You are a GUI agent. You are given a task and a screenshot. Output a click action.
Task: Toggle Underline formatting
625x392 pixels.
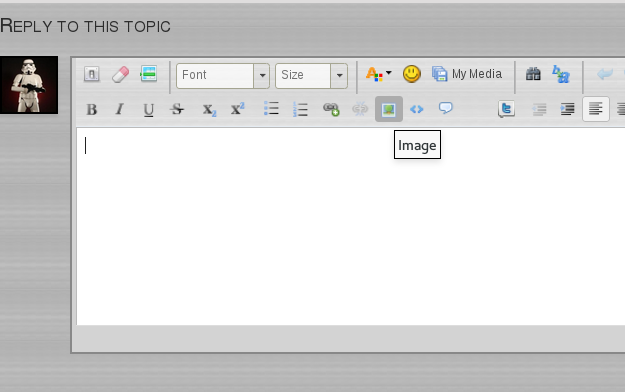pos(149,109)
